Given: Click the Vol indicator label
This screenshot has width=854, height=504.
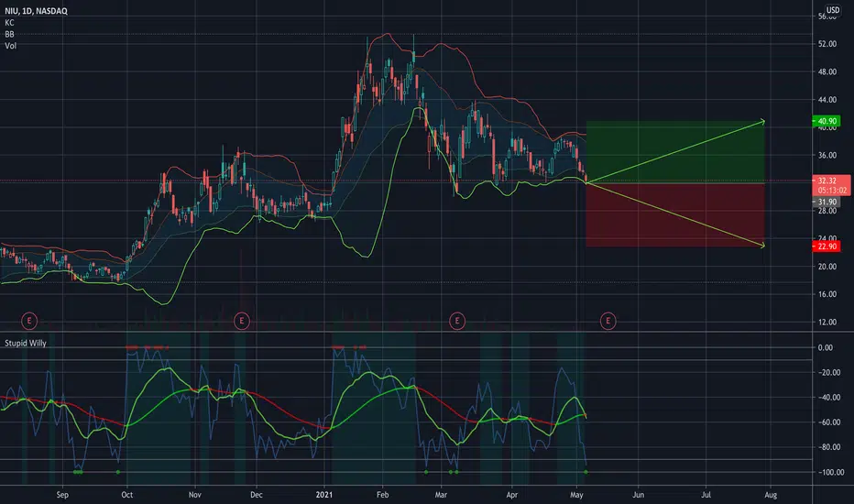Looking at the screenshot, I should 10,46.
